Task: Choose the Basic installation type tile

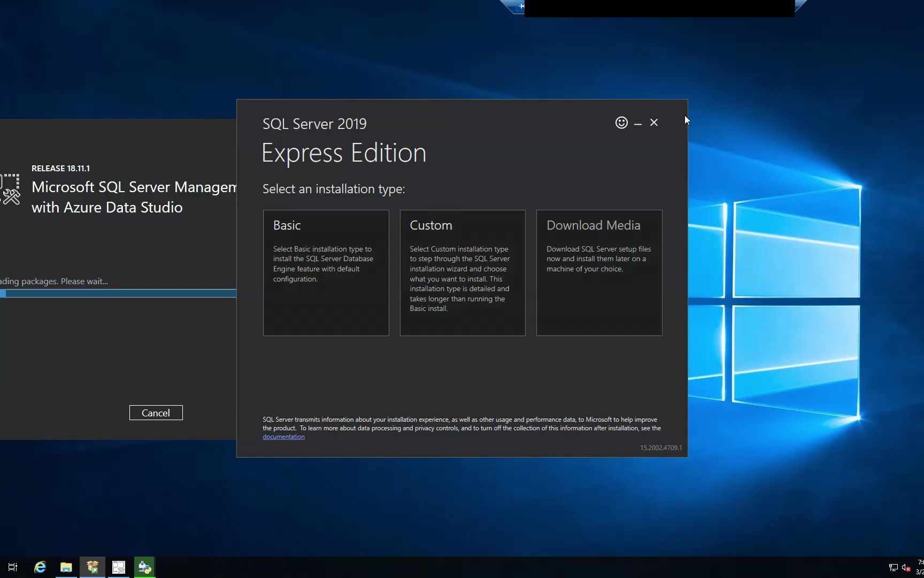Action: point(326,273)
